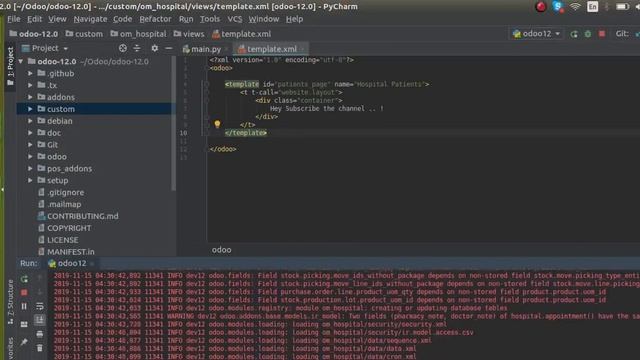Viewport: 640px width, 360px height.
Task: Click the yellow light bulb intention icon
Action: click(217, 124)
